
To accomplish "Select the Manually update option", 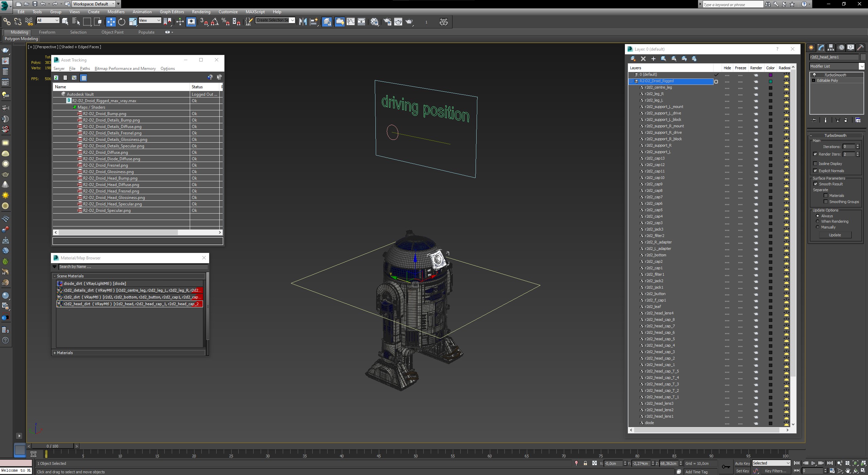I will click(x=817, y=227).
